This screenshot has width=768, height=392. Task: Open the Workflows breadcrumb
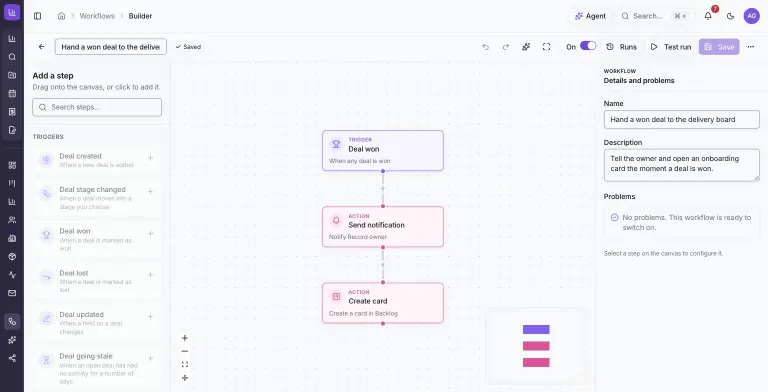(x=97, y=16)
